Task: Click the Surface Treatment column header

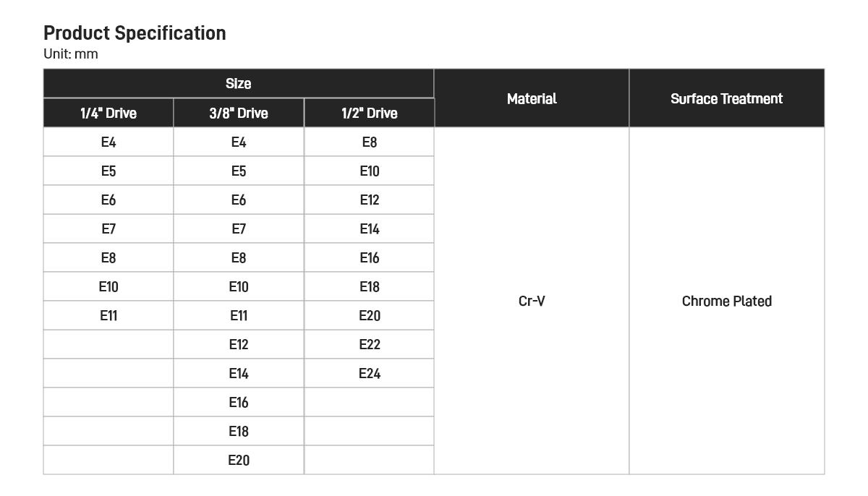Action: [x=726, y=98]
